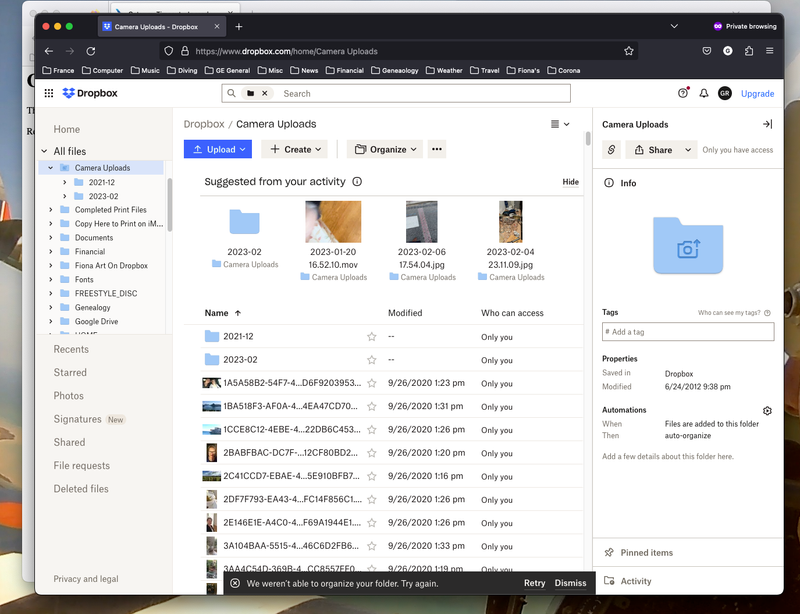
Task: Star the 2023-02 folder row
Action: coord(372,360)
